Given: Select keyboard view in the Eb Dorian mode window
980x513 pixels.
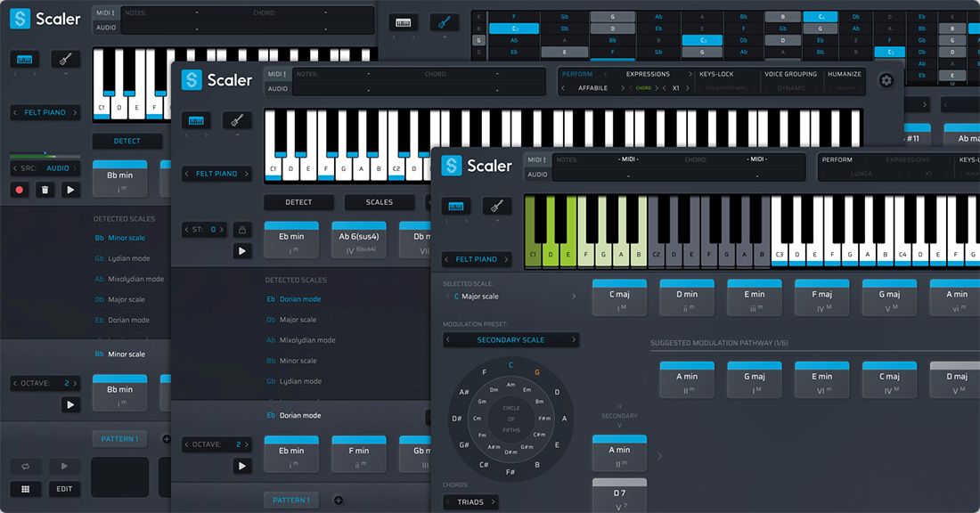Looking at the screenshot, I should (196, 120).
